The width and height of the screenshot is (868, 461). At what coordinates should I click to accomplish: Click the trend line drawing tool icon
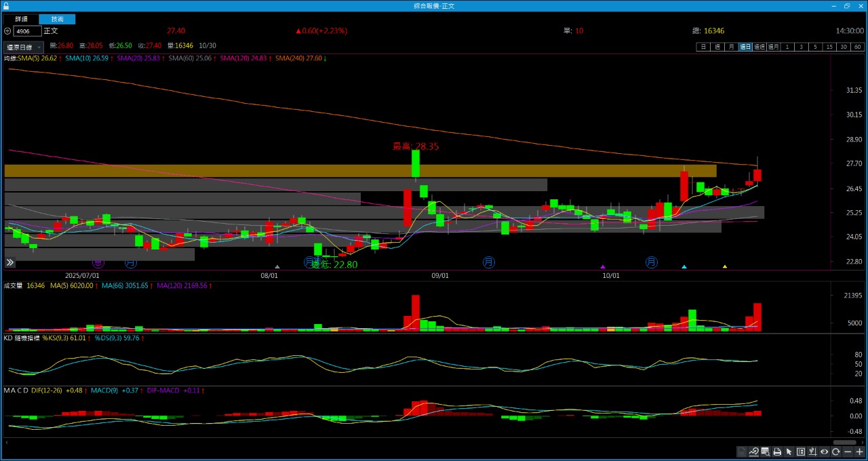753,452
